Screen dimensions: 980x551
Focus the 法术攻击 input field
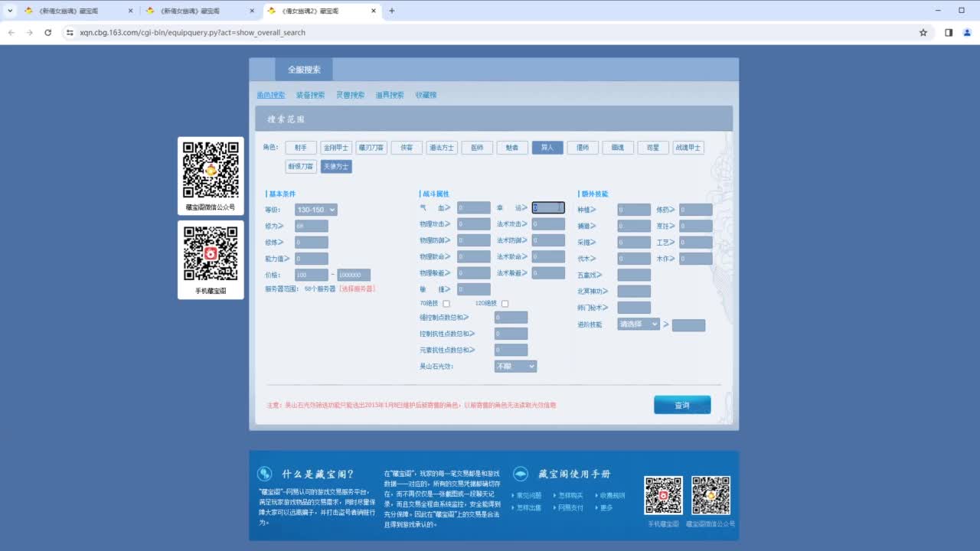coord(548,224)
